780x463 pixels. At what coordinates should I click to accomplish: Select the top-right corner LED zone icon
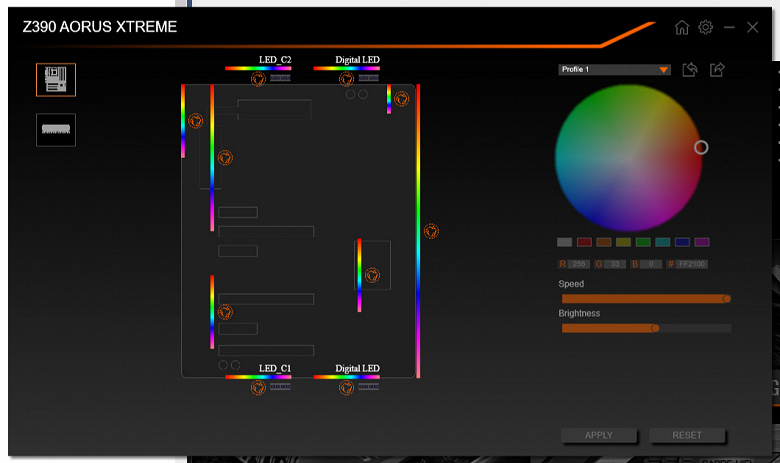(x=401, y=98)
